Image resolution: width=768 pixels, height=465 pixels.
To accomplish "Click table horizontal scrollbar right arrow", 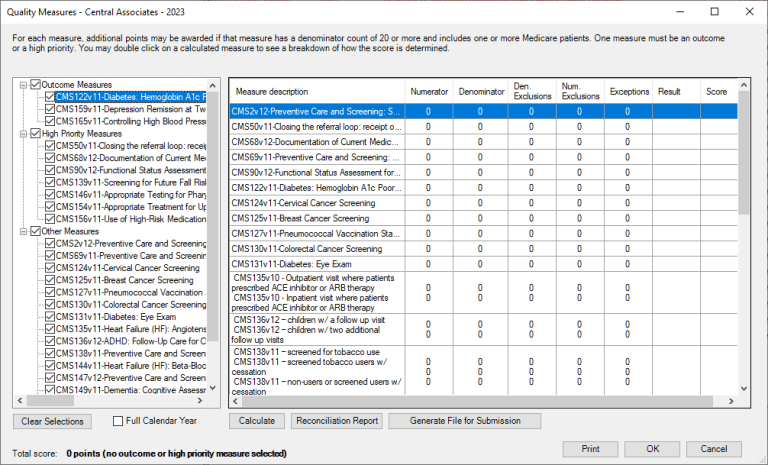I will (x=731, y=401).
